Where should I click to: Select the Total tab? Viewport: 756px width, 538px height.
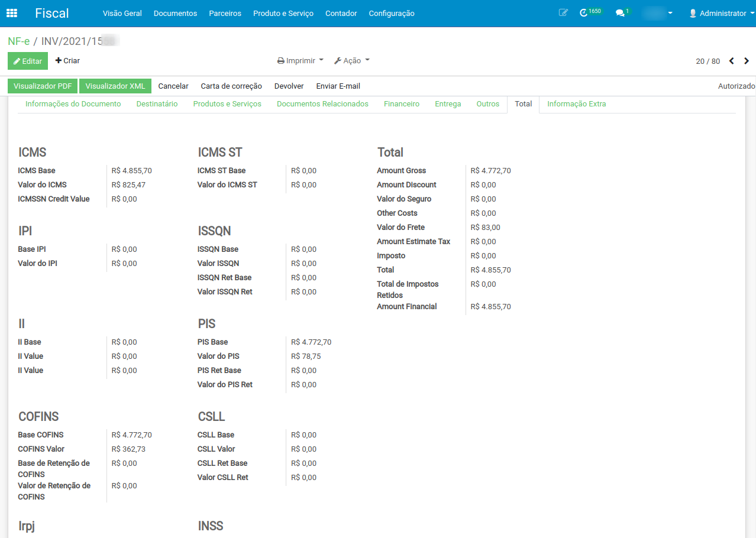(524, 104)
